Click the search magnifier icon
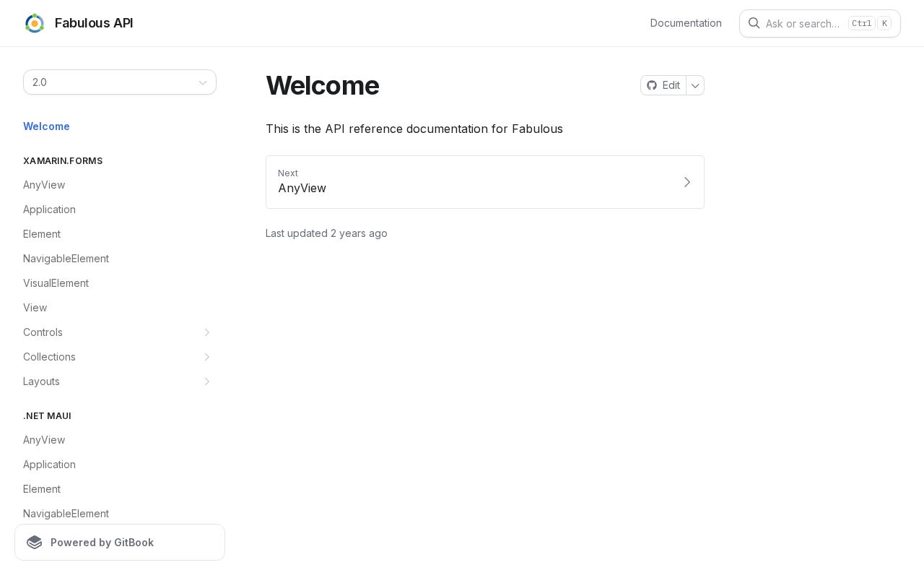924x578 pixels. coord(754,23)
